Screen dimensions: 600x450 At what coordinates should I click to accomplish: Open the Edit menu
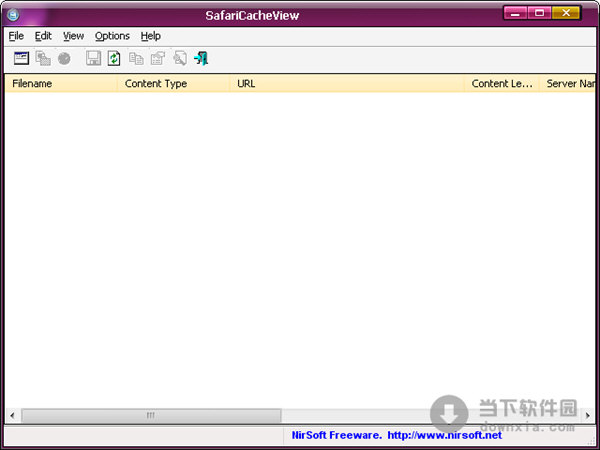pos(43,36)
